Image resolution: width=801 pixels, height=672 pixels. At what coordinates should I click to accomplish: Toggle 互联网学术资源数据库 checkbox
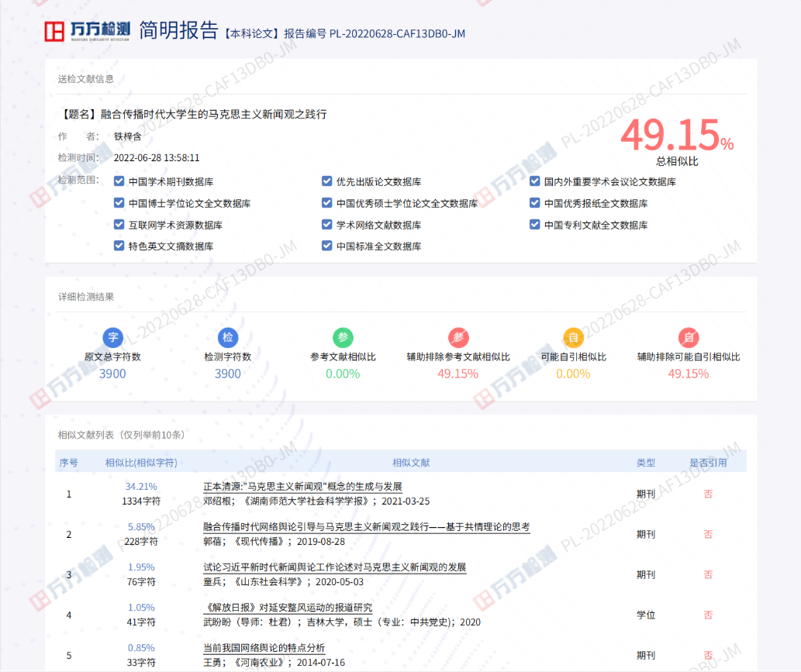pyautogui.click(x=119, y=225)
